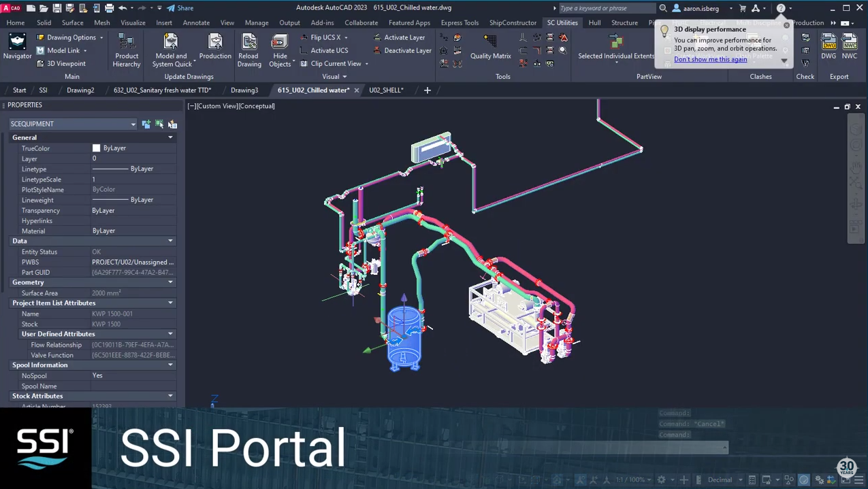This screenshot has height=489, width=868.
Task: Click the Undo arrow icon
Action: coord(123,8)
